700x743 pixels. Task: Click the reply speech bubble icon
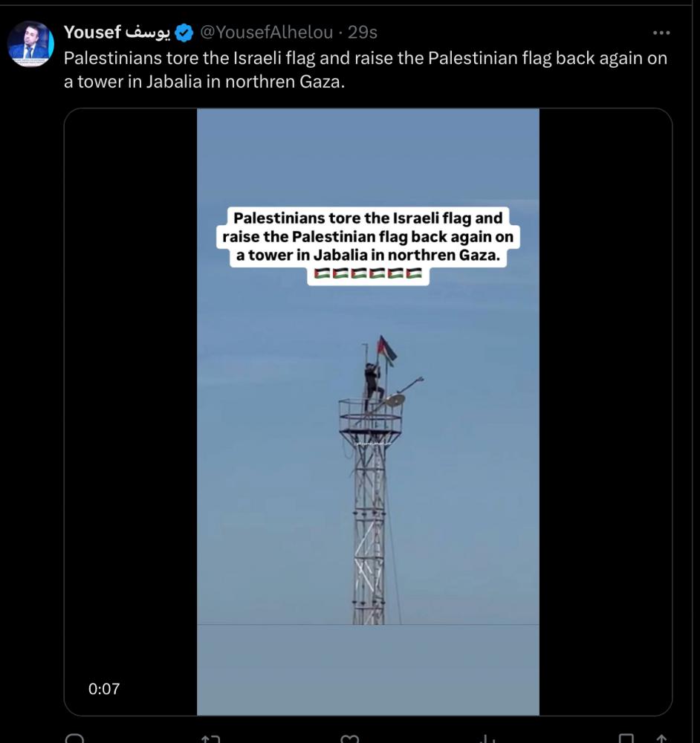pos(75,739)
